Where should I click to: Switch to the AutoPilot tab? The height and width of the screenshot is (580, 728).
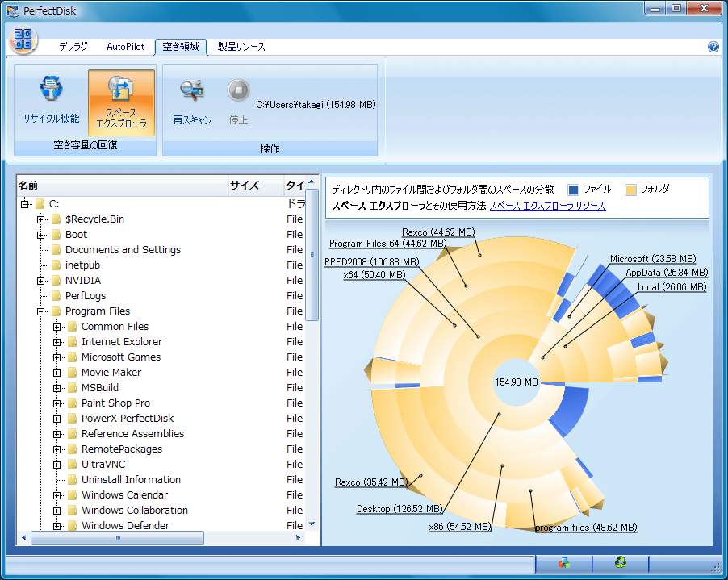pos(125,47)
